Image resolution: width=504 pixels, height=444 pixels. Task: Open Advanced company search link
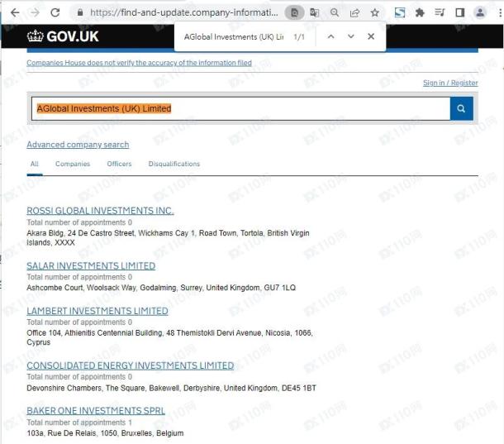pos(78,145)
